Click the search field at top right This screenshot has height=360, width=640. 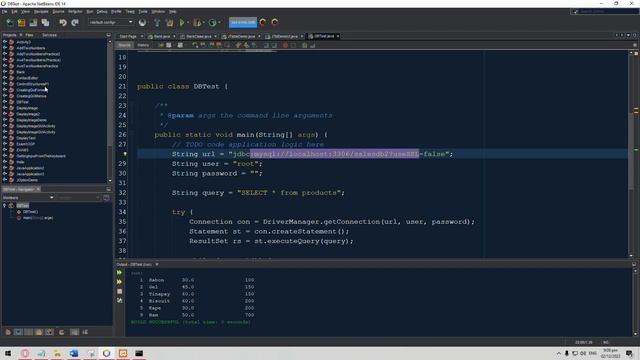pyautogui.click(x=604, y=11)
